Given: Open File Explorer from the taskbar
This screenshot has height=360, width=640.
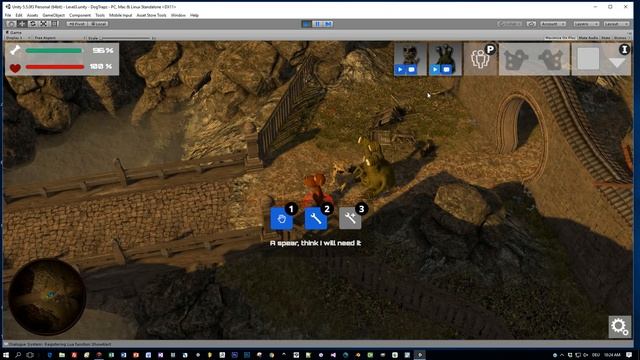Looking at the screenshot, I should [x=62, y=355].
